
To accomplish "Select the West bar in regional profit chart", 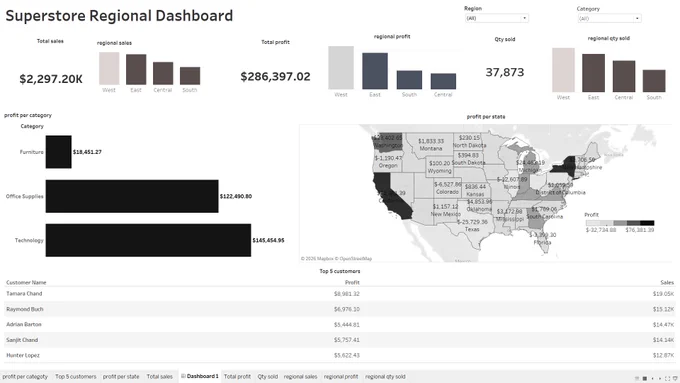I will coord(341,68).
